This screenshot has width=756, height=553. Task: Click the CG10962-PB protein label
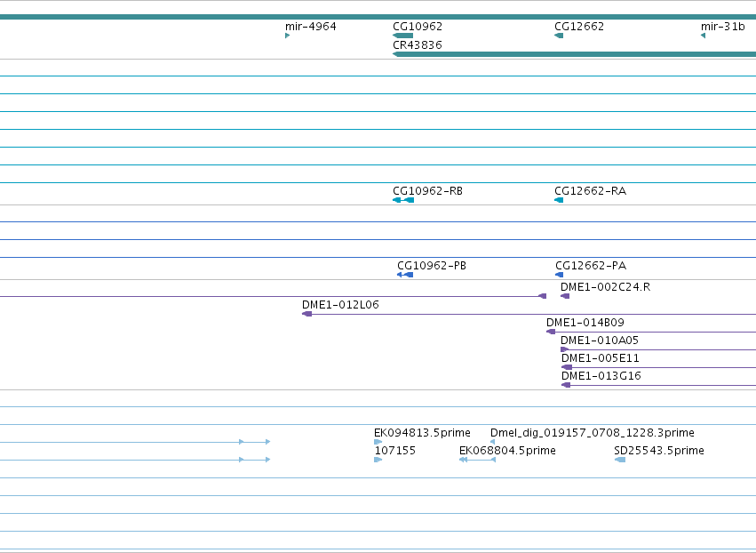[432, 266]
